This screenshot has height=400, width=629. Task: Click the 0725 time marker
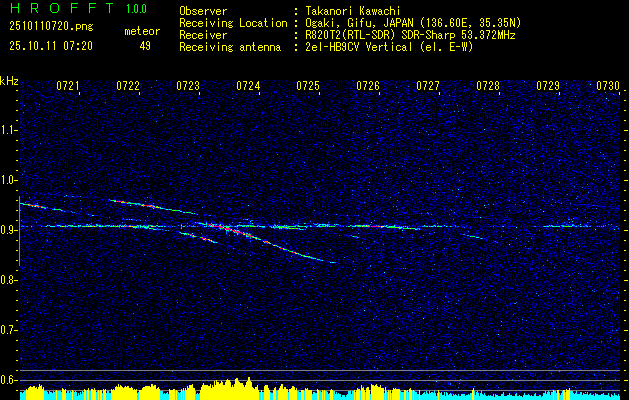coord(308,86)
